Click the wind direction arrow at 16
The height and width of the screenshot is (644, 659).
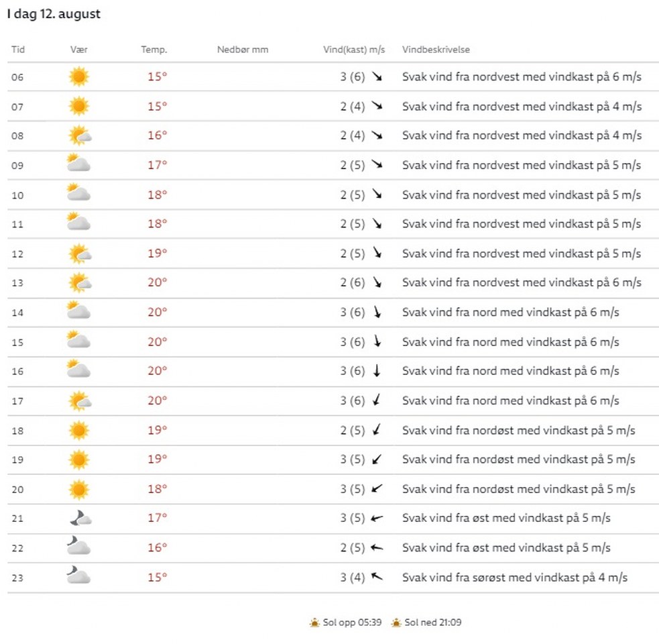377,371
